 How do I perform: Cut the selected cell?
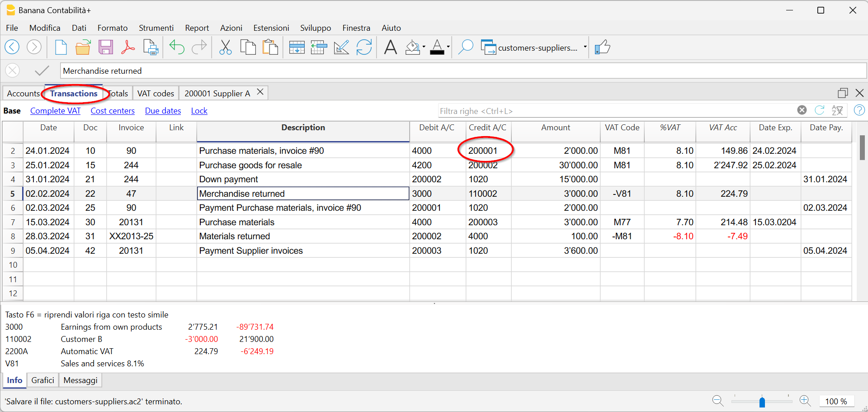[x=226, y=47]
